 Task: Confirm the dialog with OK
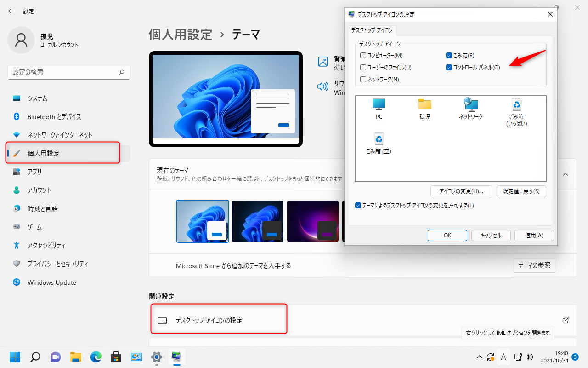[447, 236]
